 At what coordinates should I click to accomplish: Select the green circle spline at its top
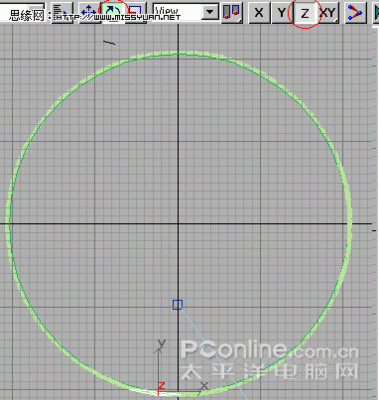tap(179, 53)
